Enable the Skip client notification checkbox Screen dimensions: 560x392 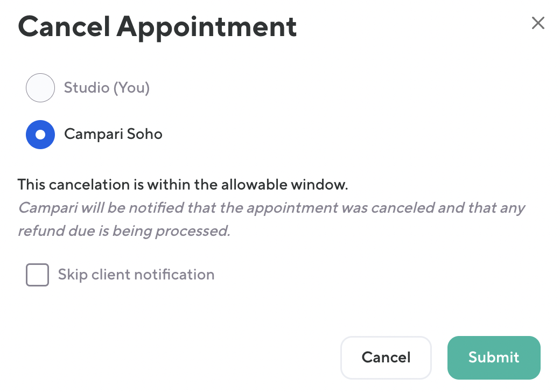point(38,275)
